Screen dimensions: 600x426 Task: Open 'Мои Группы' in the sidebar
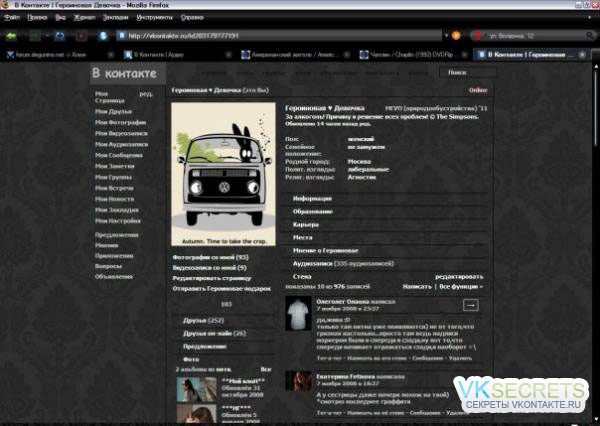(113, 177)
